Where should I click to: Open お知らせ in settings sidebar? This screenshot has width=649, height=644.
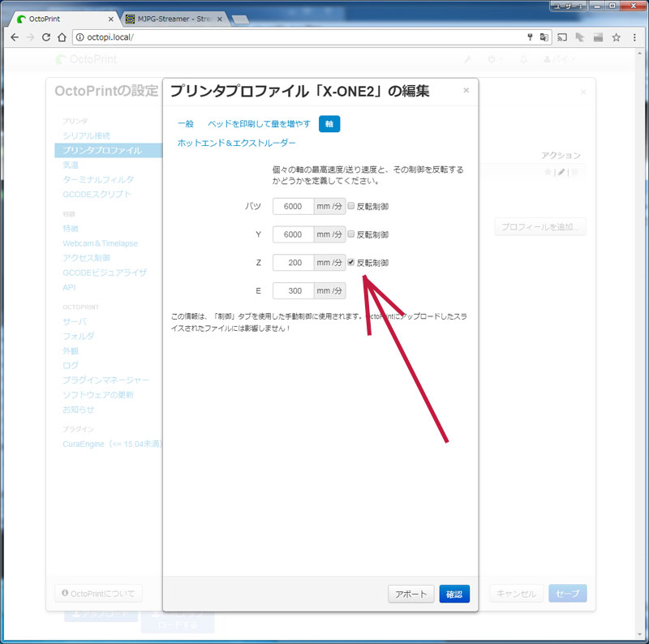(x=78, y=410)
